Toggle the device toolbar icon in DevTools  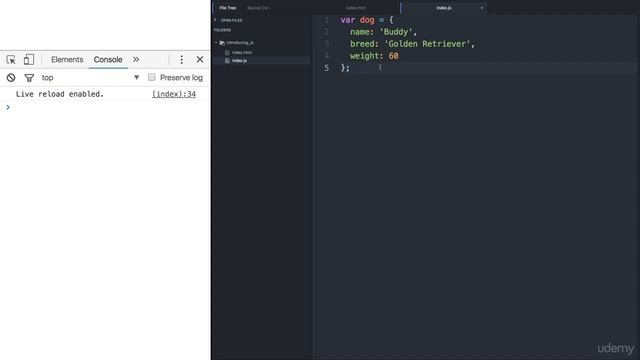(29, 60)
